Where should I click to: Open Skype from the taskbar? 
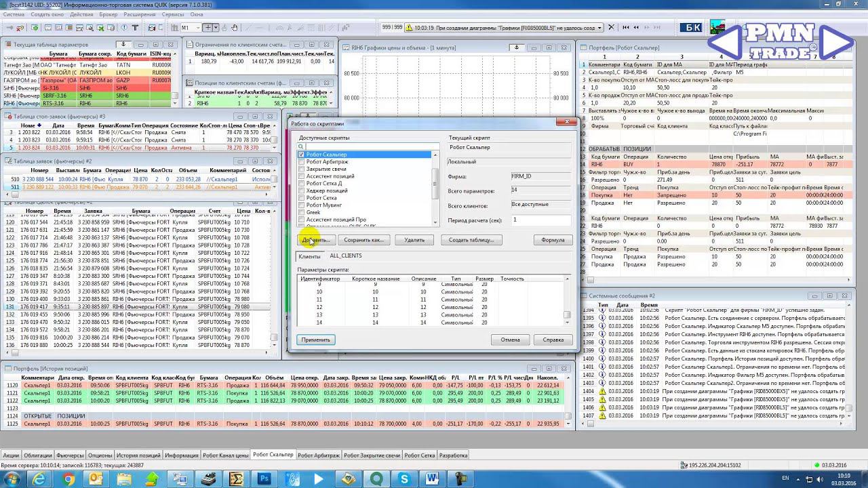click(x=404, y=479)
